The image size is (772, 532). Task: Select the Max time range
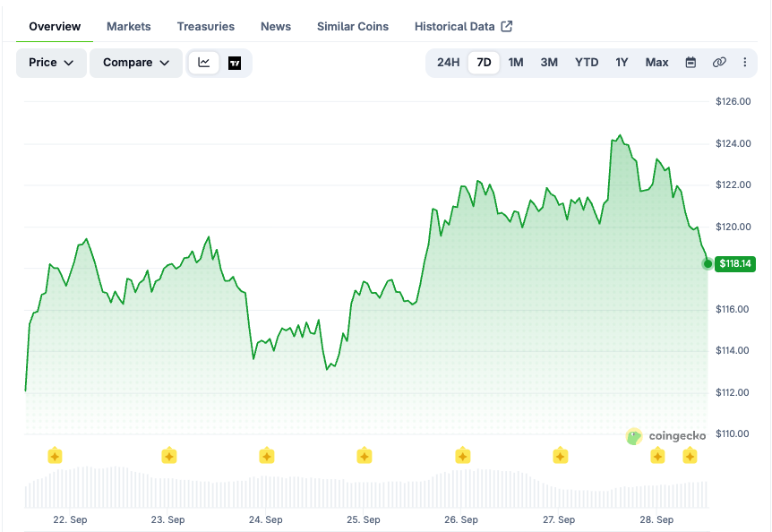(656, 63)
